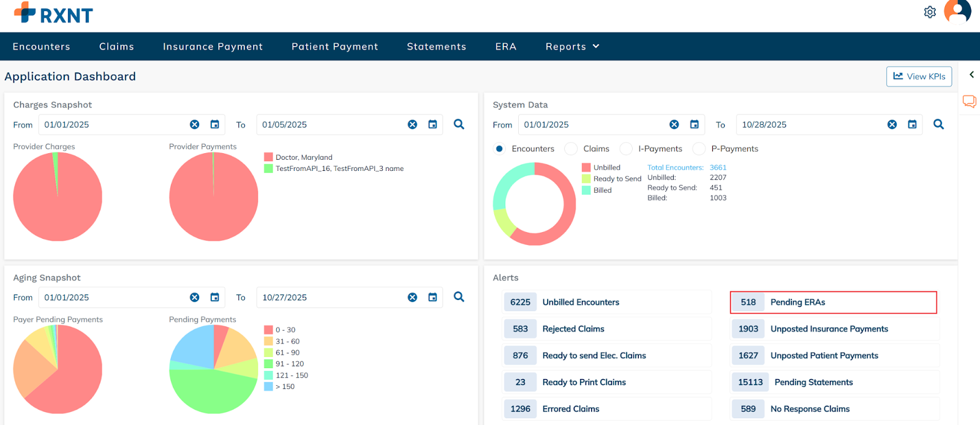Search Charges Snapshot with magnifier icon
This screenshot has width=980, height=425.
click(x=459, y=124)
